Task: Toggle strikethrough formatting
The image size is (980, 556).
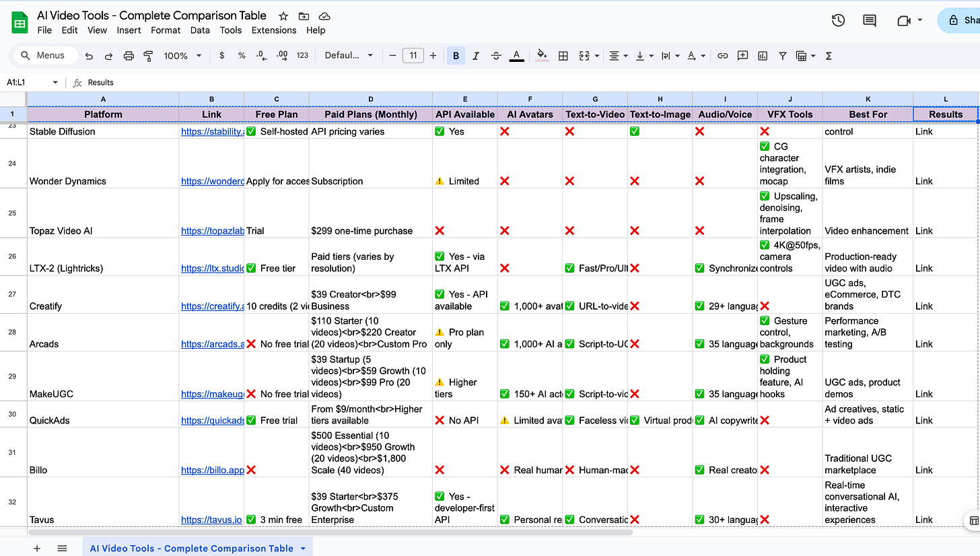Action: click(496, 55)
